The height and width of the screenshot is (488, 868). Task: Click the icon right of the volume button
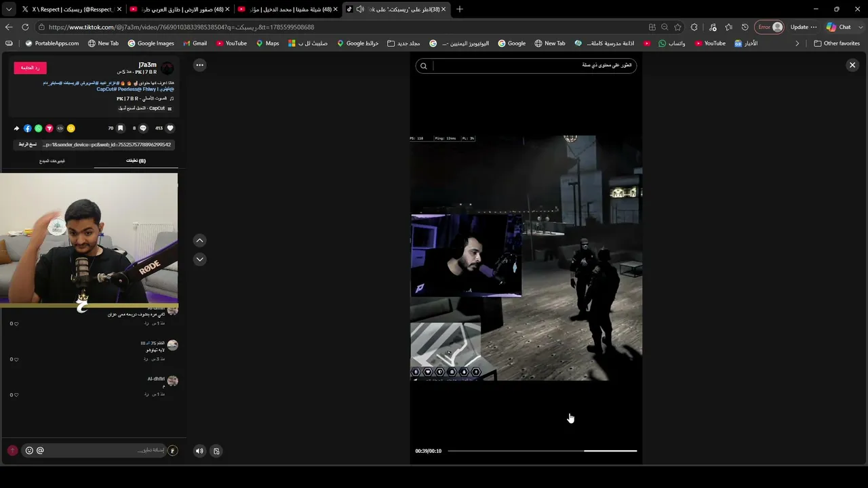click(x=216, y=451)
